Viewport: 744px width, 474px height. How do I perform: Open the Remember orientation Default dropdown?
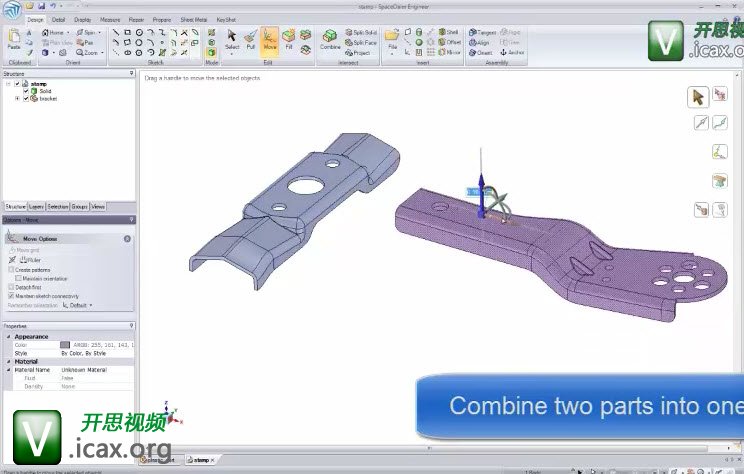coord(77,305)
